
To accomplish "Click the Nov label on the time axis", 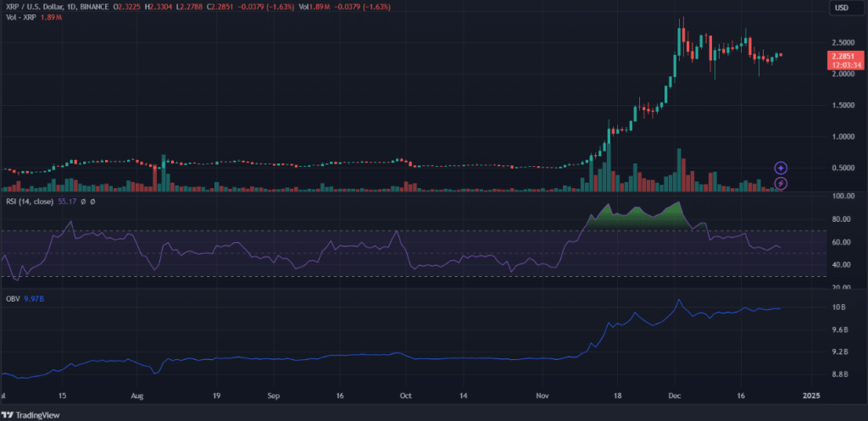I will [542, 396].
